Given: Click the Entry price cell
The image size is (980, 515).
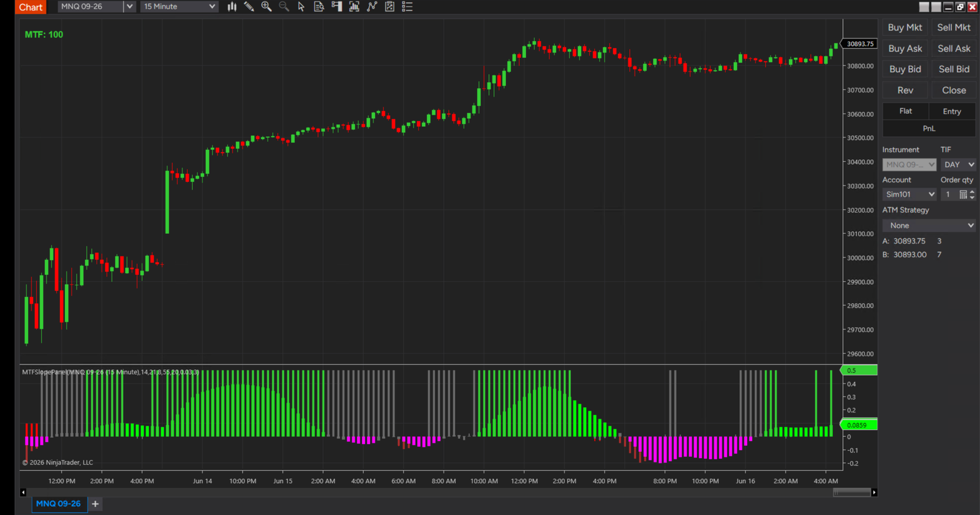Looking at the screenshot, I should [952, 111].
